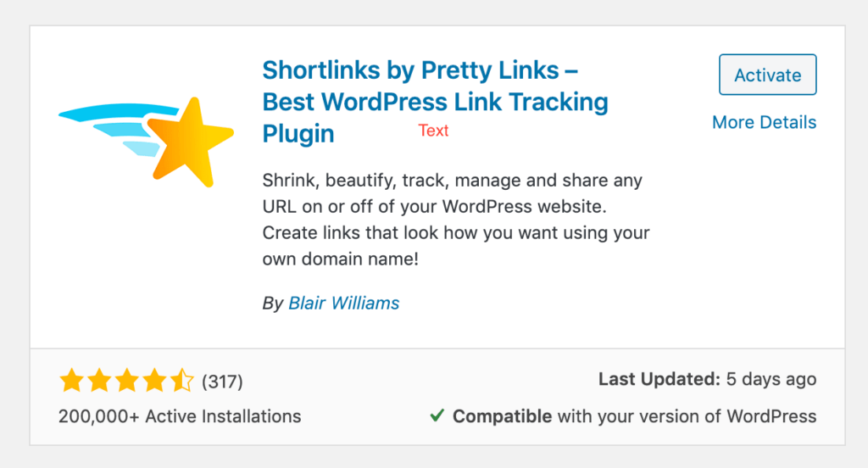
Task: Click the half-filled fifth rating star
Action: tap(182, 382)
